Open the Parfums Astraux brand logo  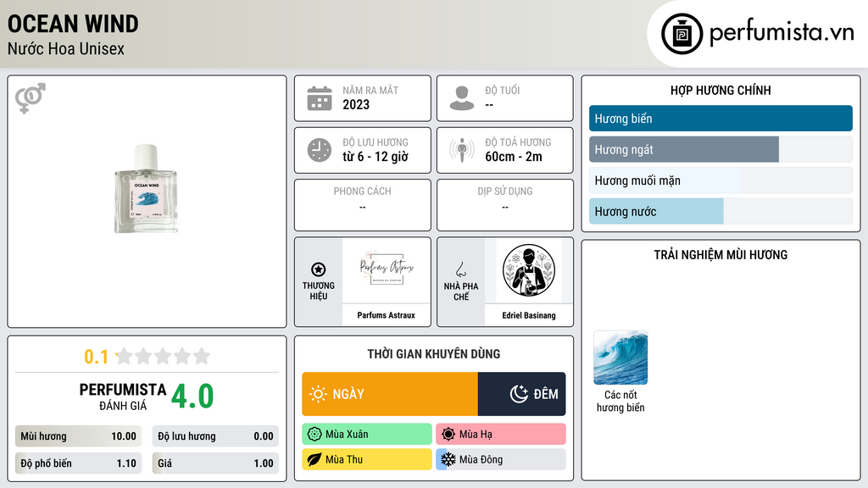386,270
